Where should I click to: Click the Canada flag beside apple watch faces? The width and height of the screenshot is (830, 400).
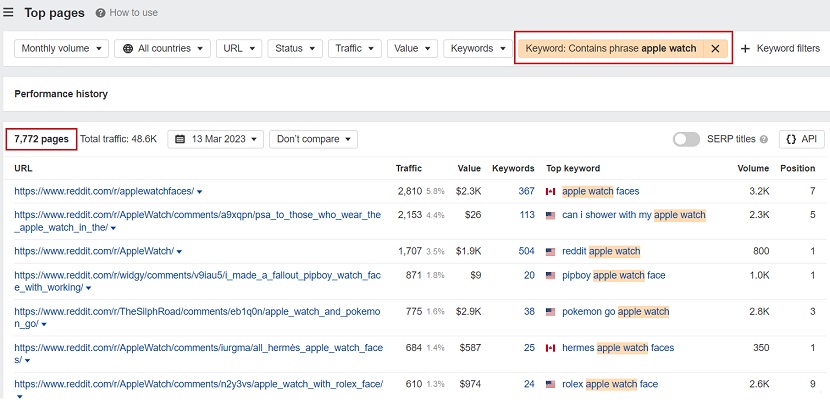pyautogui.click(x=551, y=192)
